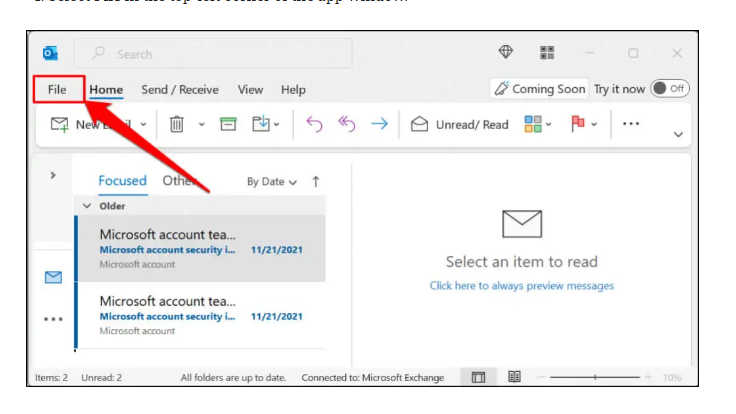Open the Help tab
The image size is (736, 414).
(x=293, y=89)
